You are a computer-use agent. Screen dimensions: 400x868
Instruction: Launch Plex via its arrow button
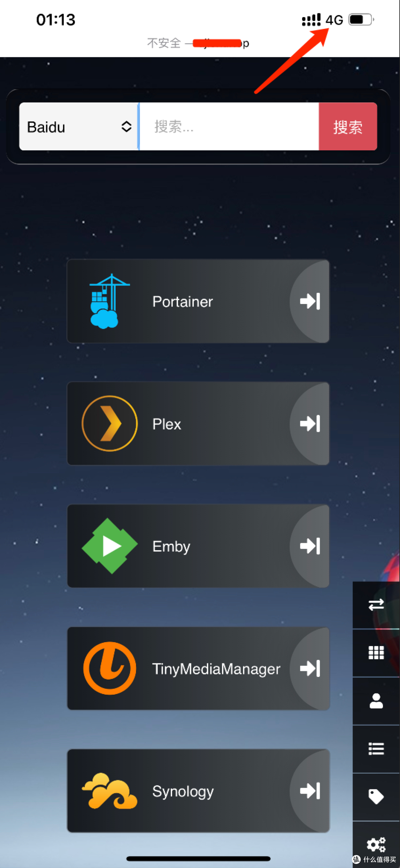tap(310, 423)
